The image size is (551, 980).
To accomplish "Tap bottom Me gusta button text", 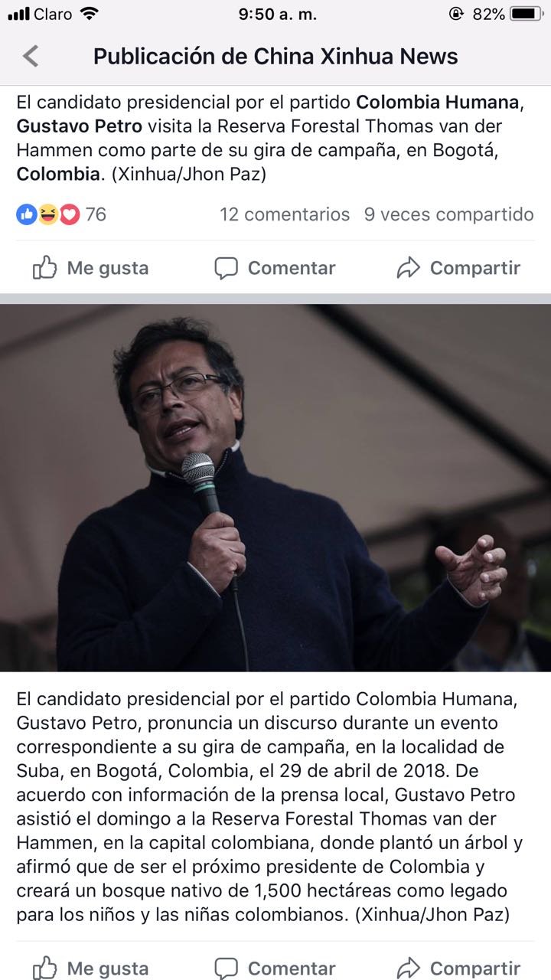I will (108, 969).
